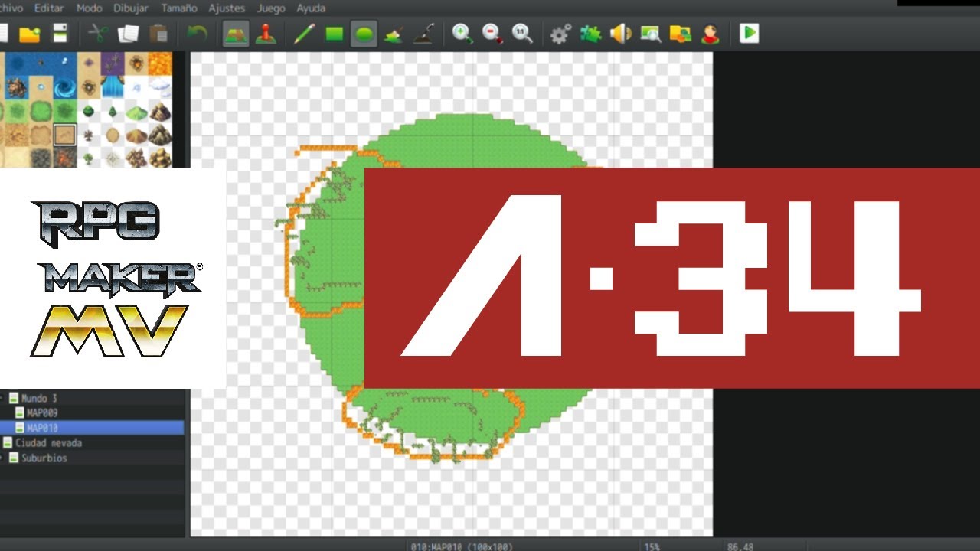Choose the Flood Fill tool
This screenshot has height=551, width=980.
coord(394,34)
